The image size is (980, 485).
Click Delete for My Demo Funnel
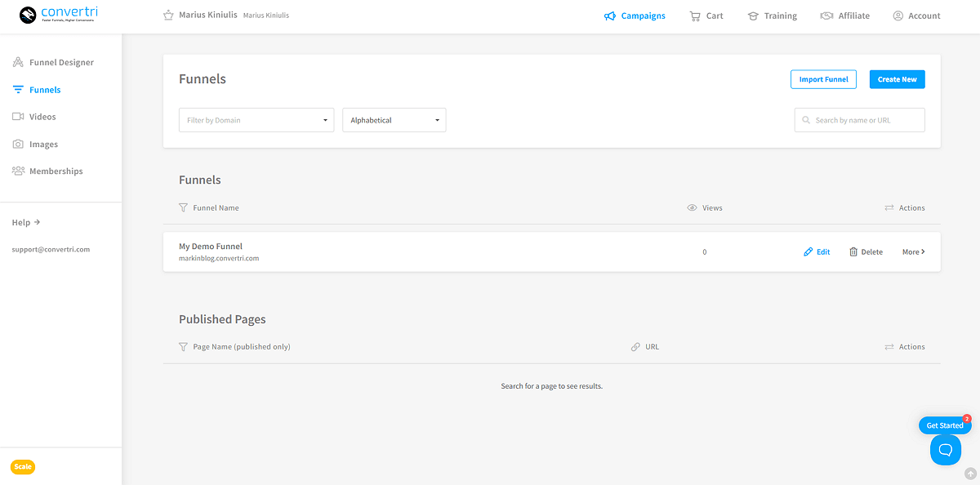pos(866,251)
